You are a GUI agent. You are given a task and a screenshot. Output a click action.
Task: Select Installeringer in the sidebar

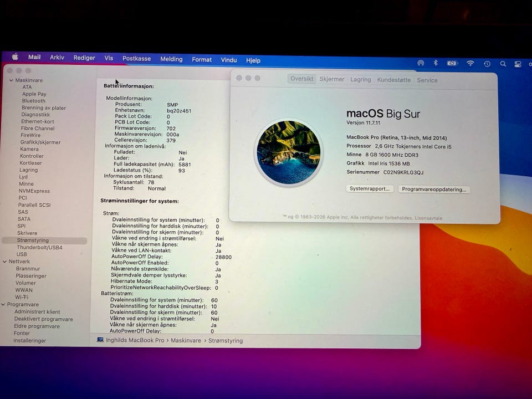pos(29,340)
